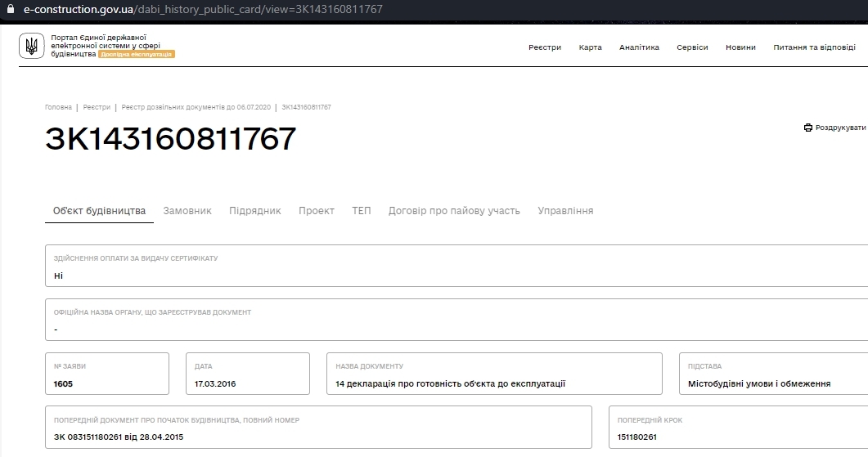This screenshot has width=868, height=457.
Task: Click the Попередній крок value 151180261
Action: [637, 437]
